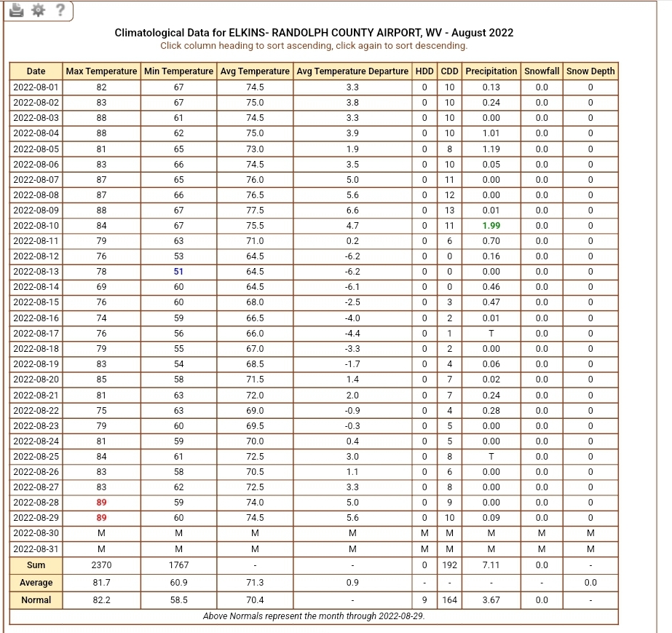This screenshot has width=672, height=633.
Task: Click red 89 max temperature for 2022-08-28
Action: tap(102, 502)
